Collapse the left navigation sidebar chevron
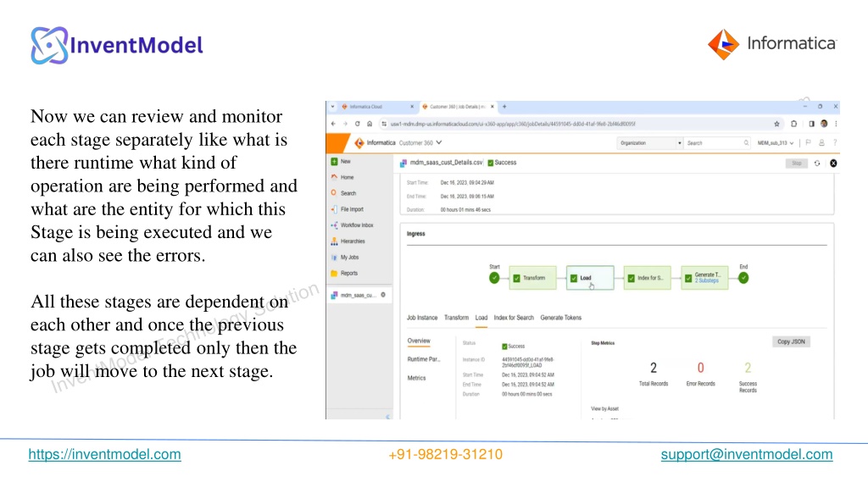This screenshot has height=488, width=868. click(387, 417)
